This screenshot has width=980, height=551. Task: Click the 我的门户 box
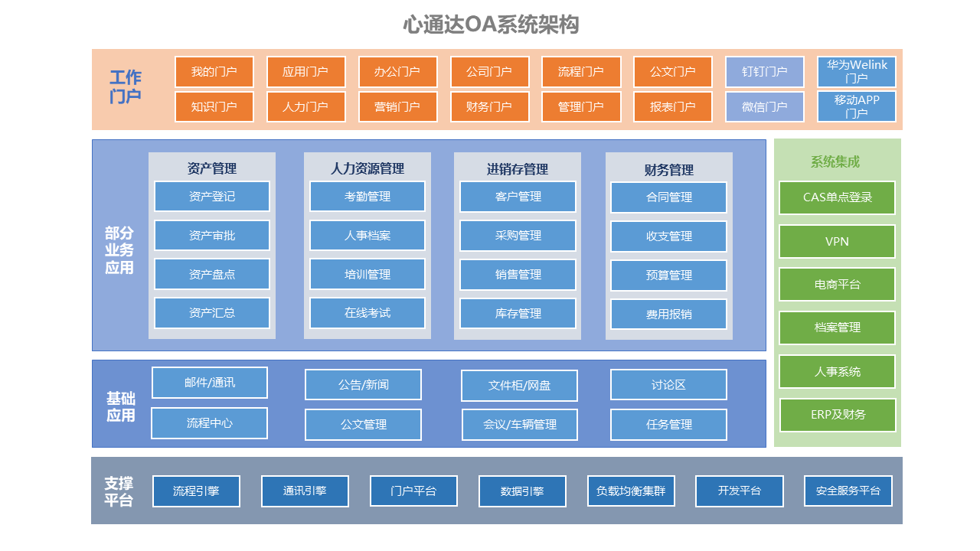(x=214, y=72)
